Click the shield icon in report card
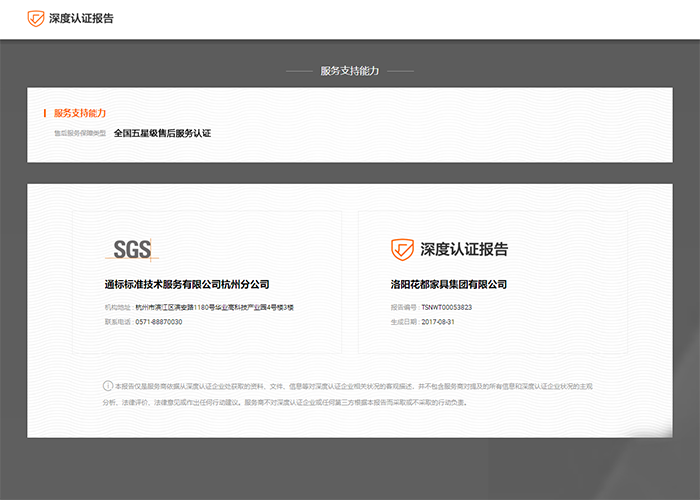The width and height of the screenshot is (700, 500). [401, 249]
